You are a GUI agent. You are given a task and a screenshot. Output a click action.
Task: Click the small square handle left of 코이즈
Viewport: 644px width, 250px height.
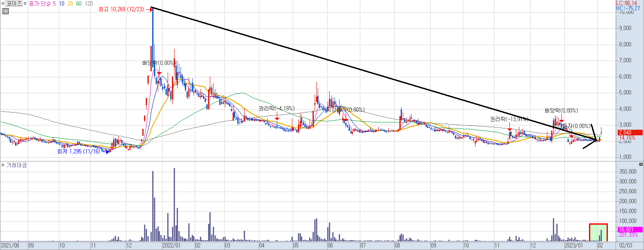coord(3,3)
